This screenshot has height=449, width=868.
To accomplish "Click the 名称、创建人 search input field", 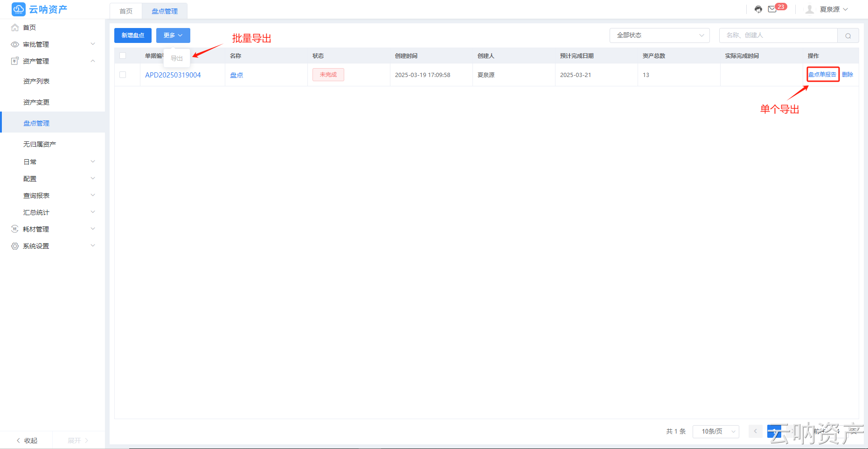I will (778, 35).
